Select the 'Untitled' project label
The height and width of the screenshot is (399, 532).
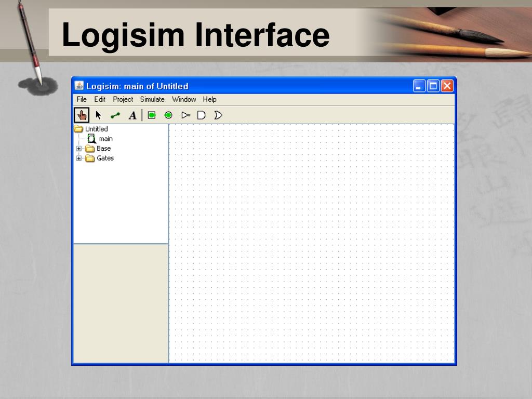click(x=96, y=129)
